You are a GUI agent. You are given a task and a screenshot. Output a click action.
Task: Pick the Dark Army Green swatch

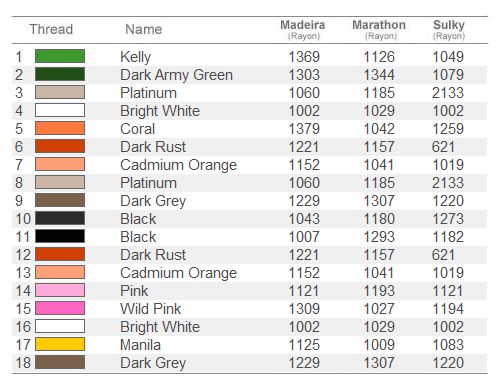coord(60,74)
